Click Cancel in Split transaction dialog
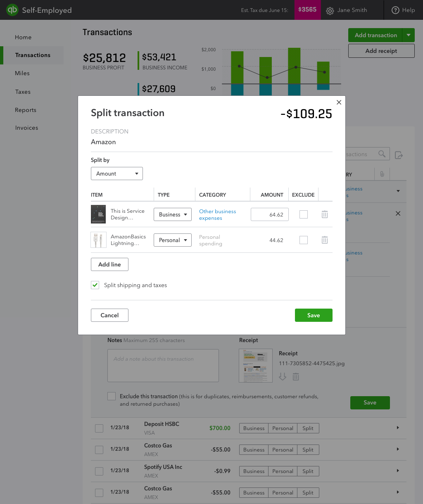 coord(109,315)
